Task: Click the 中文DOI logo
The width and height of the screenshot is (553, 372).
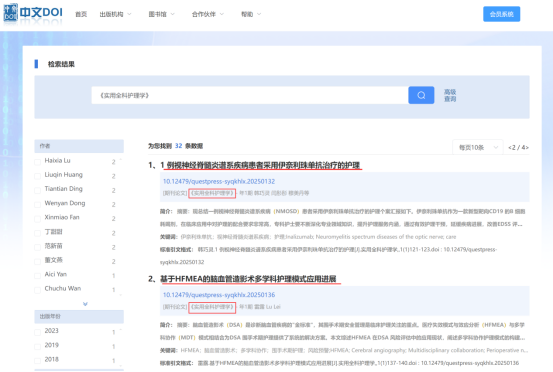Action: pos(33,13)
